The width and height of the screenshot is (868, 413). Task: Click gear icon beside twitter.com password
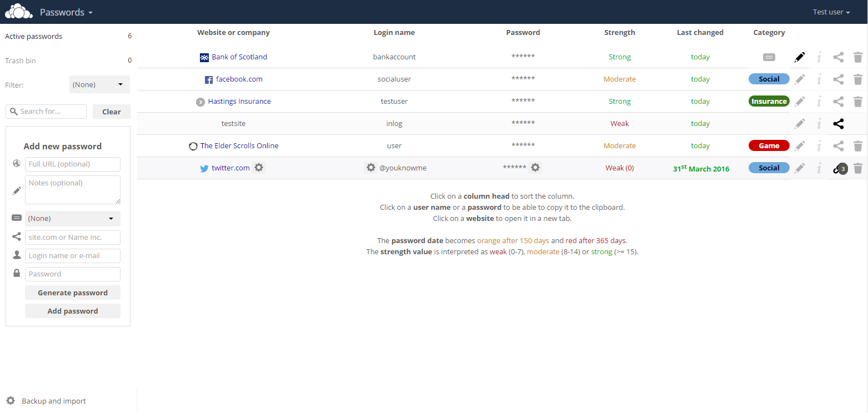click(x=535, y=168)
